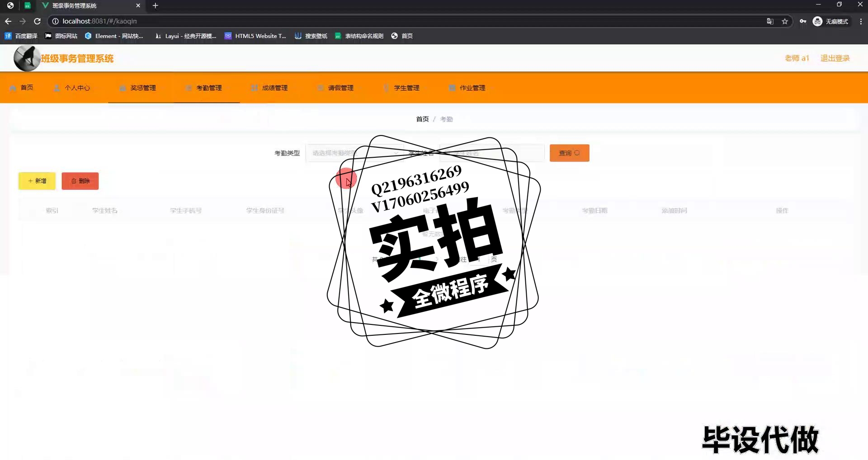Click the red 删除 delete button
The width and height of the screenshot is (868, 460).
tap(80, 181)
